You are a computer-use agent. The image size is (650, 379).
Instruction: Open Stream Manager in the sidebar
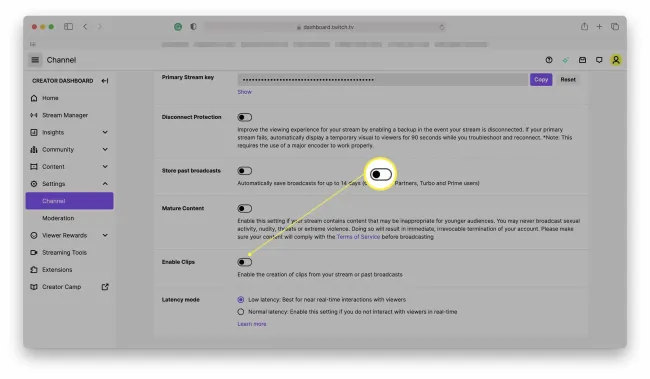65,115
